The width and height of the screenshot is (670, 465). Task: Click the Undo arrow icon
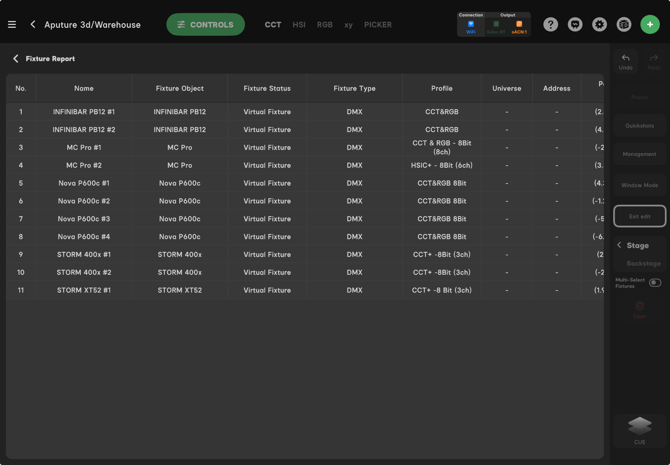(x=626, y=60)
